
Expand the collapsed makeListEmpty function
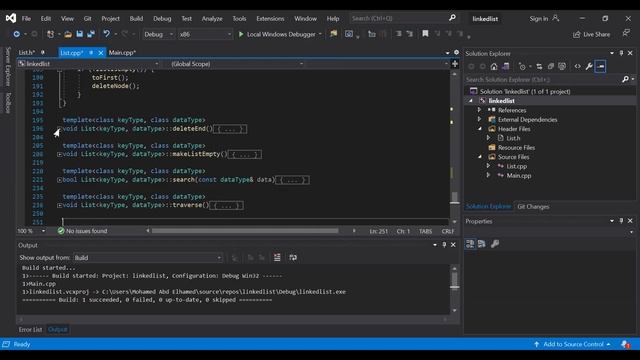click(x=60, y=154)
